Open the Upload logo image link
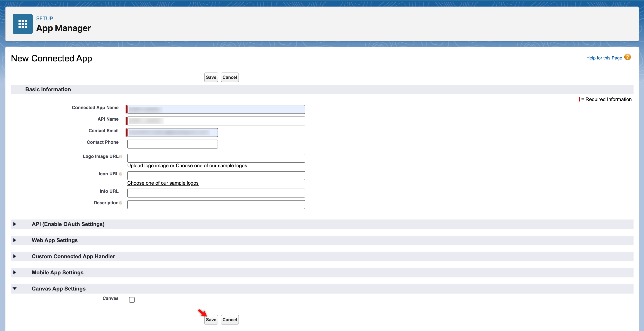Screen dimensions: 644x331 148,166
